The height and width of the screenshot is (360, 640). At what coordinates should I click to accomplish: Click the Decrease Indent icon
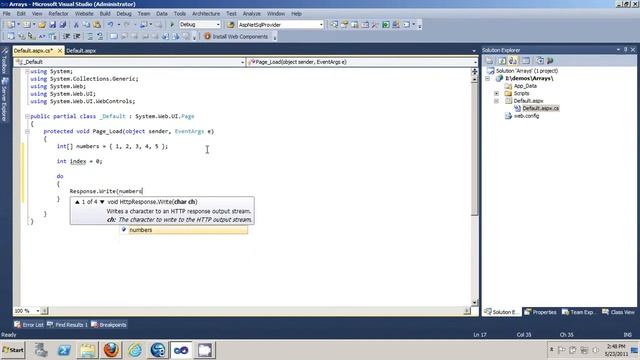67,37
